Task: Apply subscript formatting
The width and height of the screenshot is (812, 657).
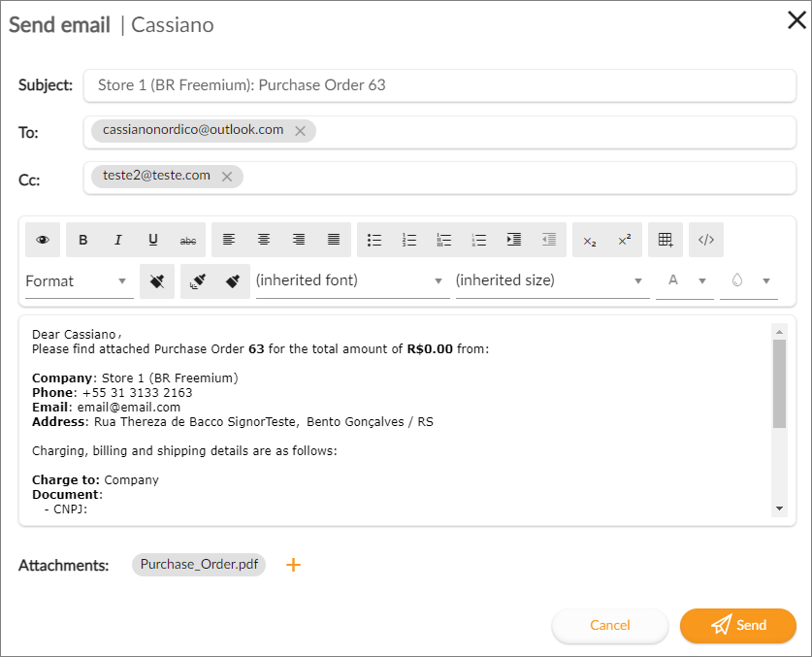Action: (590, 240)
